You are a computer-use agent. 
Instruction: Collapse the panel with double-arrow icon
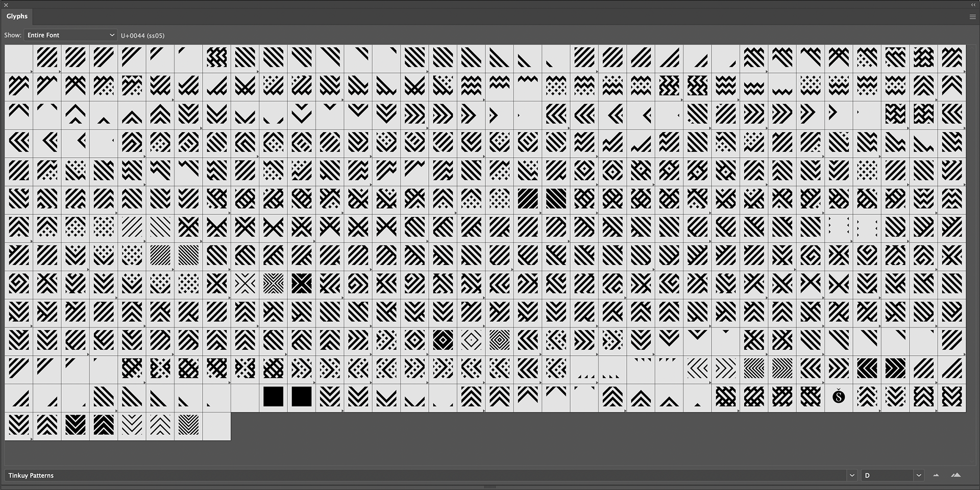tap(973, 5)
